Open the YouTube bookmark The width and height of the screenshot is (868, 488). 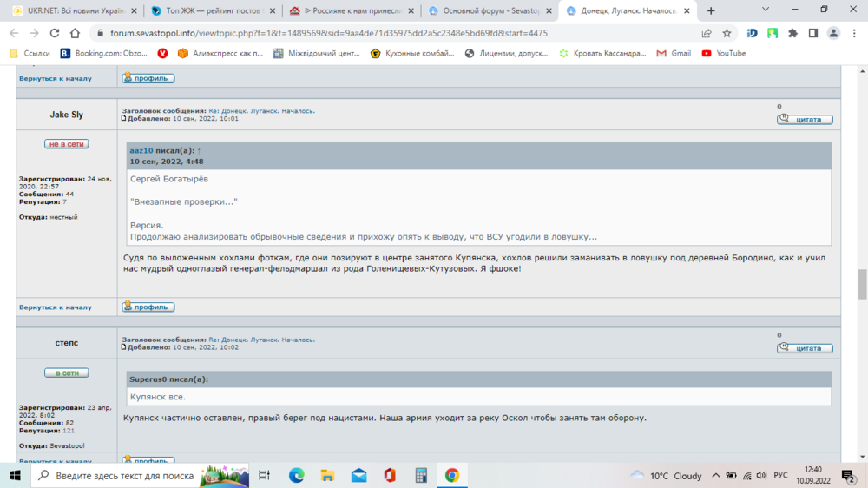tap(724, 53)
